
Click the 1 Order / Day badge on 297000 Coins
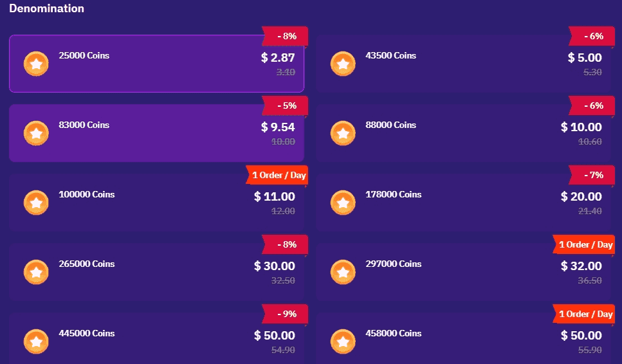(585, 244)
